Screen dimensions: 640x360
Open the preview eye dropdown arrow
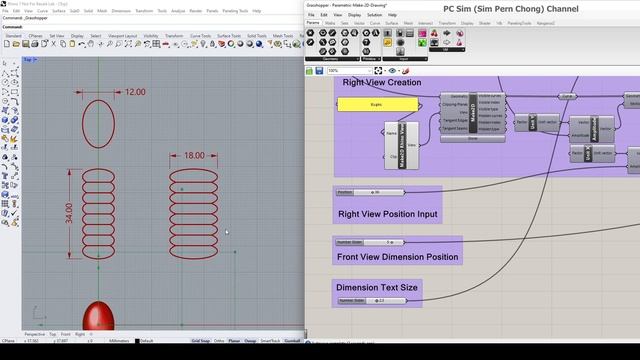tap(399, 71)
